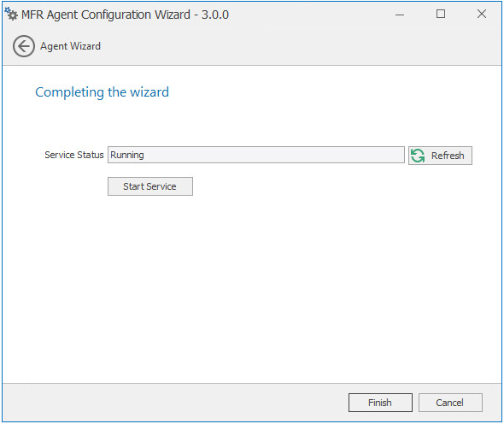This screenshot has width=504, height=424.
Task: Click the Service Status field showing Running
Action: pyautogui.click(x=256, y=155)
